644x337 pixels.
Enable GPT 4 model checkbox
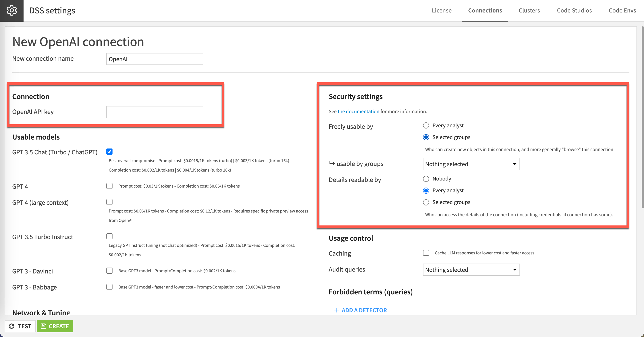point(110,185)
